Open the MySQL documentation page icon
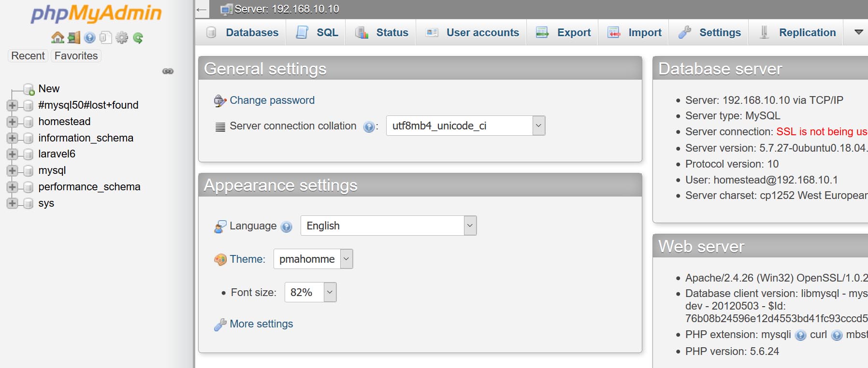 click(105, 38)
